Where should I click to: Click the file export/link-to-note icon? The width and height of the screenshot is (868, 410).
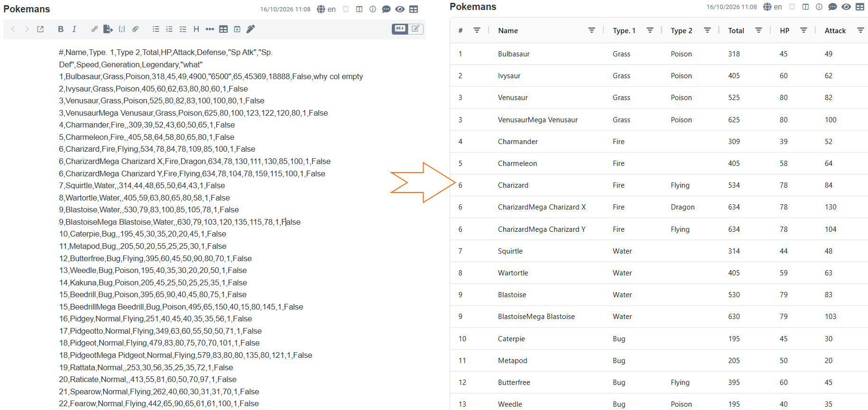tap(108, 29)
